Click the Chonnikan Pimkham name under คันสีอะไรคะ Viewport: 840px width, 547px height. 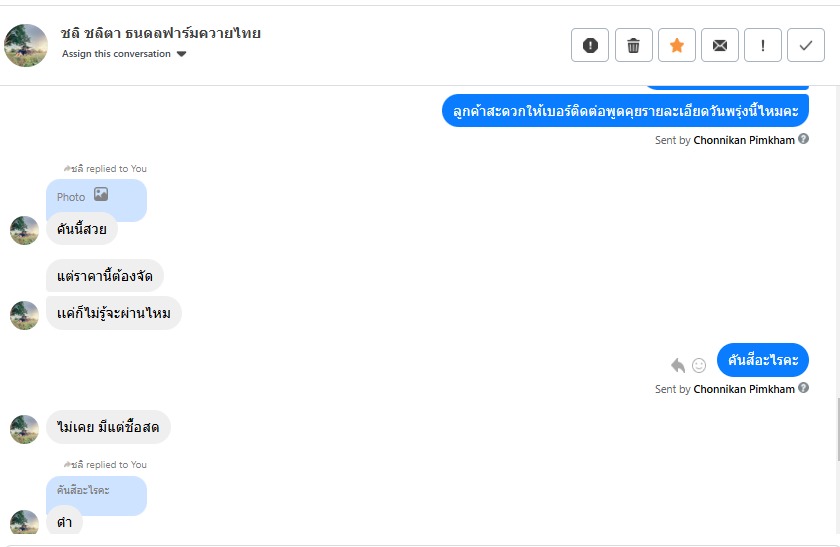click(x=744, y=389)
